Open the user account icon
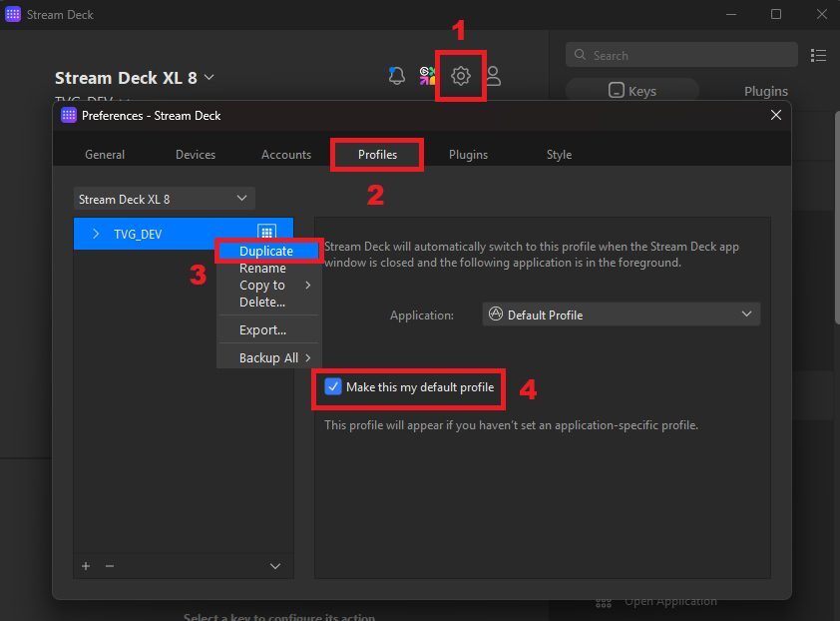The height and width of the screenshot is (621, 840). 494,76
